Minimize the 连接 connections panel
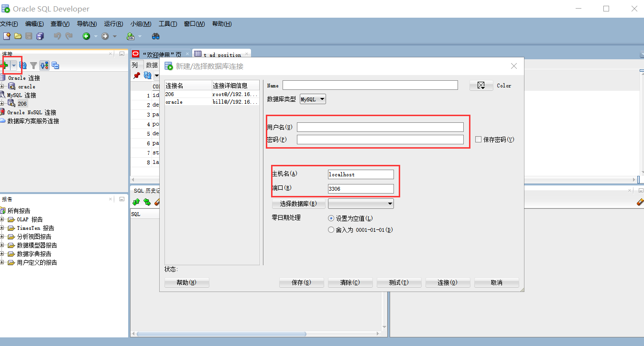The image size is (644, 346). tap(122, 54)
